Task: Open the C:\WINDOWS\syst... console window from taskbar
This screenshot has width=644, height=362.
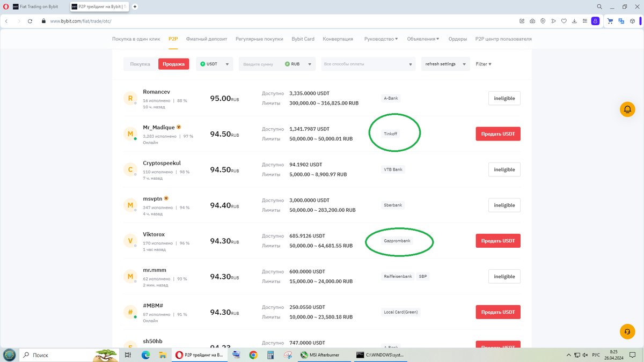Action: (380, 355)
